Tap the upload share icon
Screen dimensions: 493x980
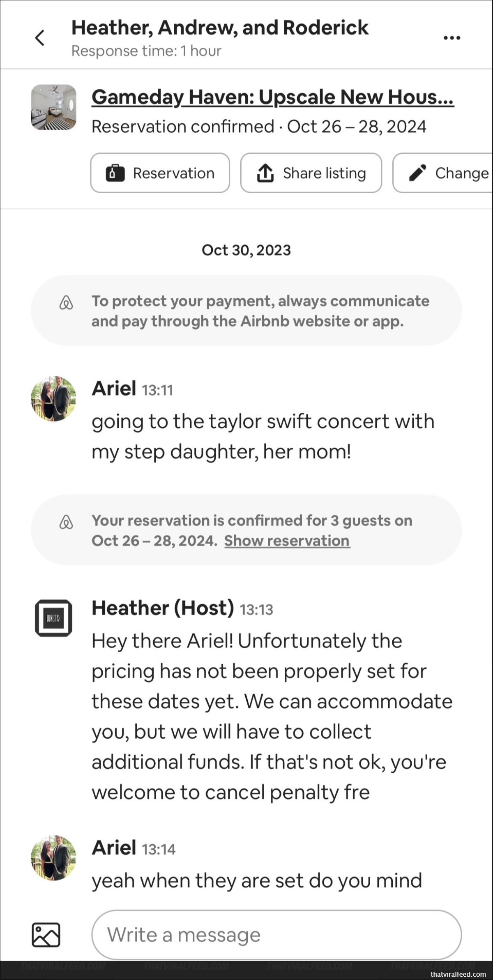tap(265, 173)
